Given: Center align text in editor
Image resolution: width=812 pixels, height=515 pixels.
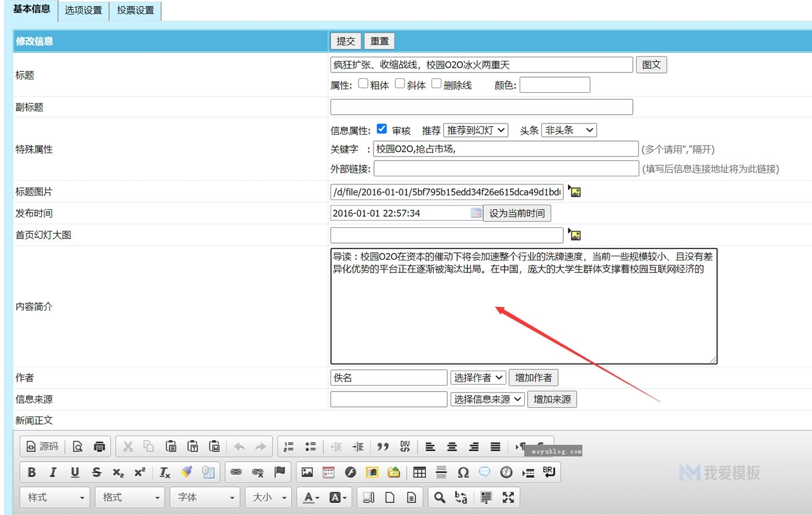Looking at the screenshot, I should (452, 447).
